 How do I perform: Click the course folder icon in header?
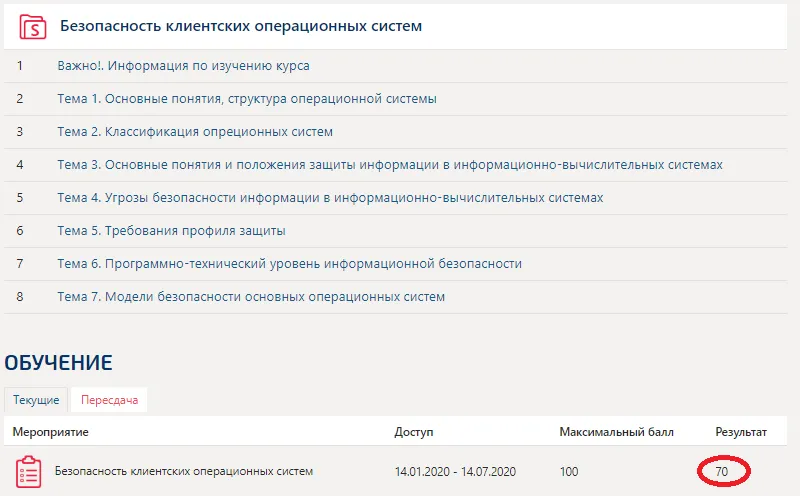click(33, 26)
